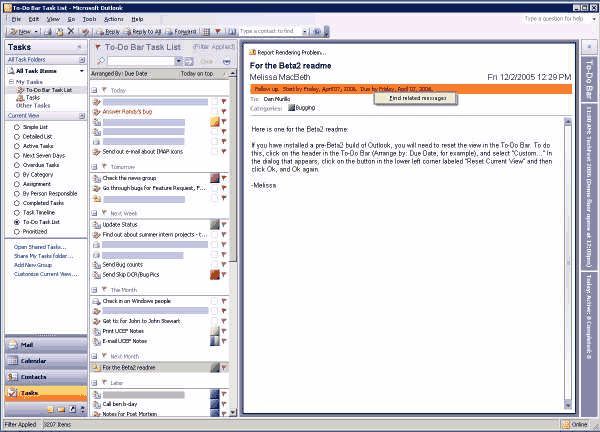Collapse the My Tasks tree node

(11, 82)
